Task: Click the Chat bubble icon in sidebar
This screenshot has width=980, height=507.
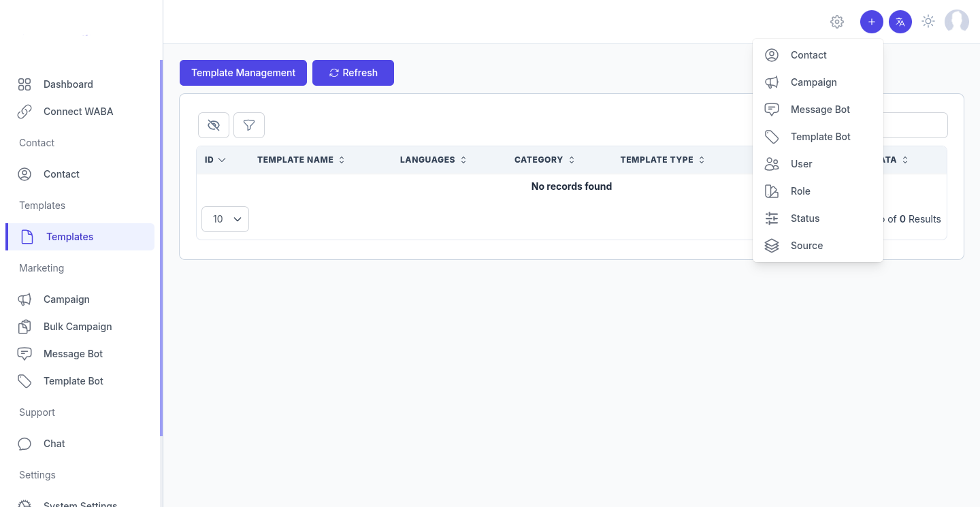Action: [x=24, y=444]
